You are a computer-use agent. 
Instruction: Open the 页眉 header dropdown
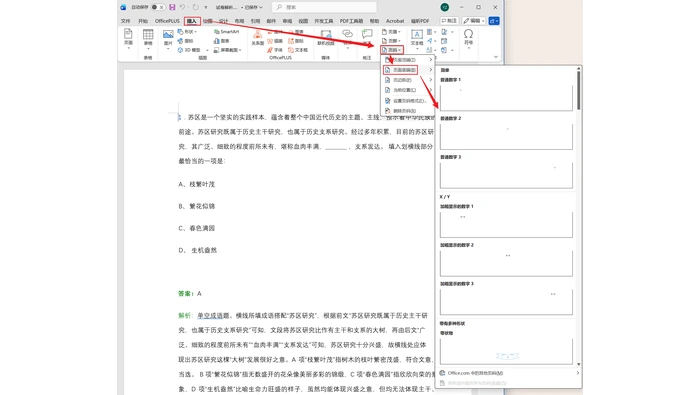(x=392, y=32)
